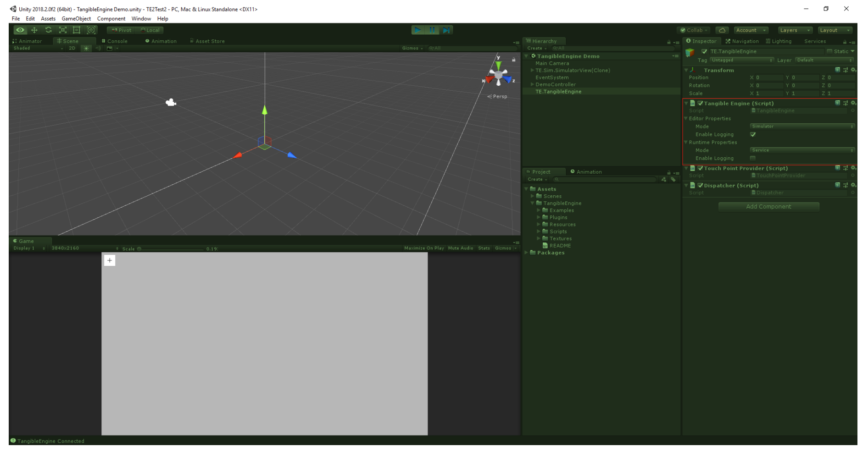
Task: Click the Add Component button
Action: point(768,207)
